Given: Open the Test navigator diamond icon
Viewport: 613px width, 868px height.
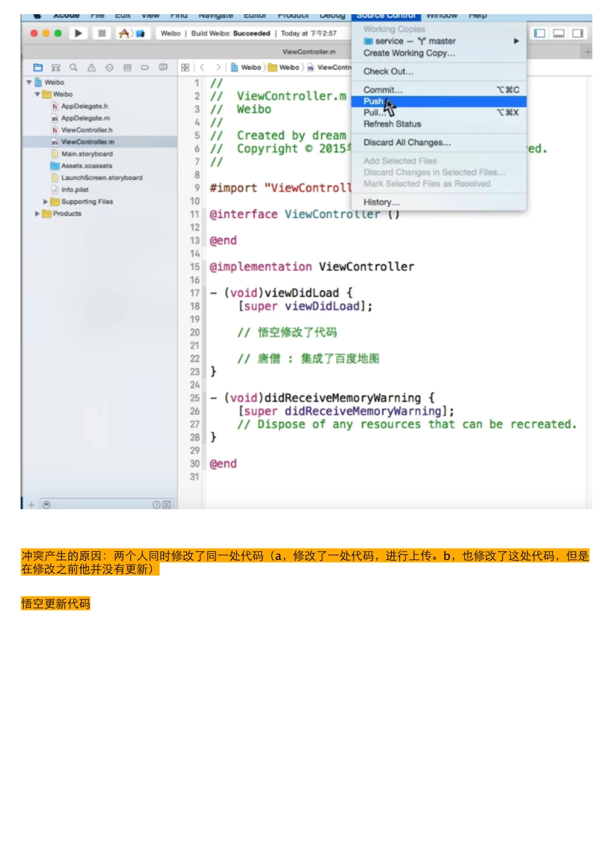Looking at the screenshot, I should pyautogui.click(x=109, y=67).
